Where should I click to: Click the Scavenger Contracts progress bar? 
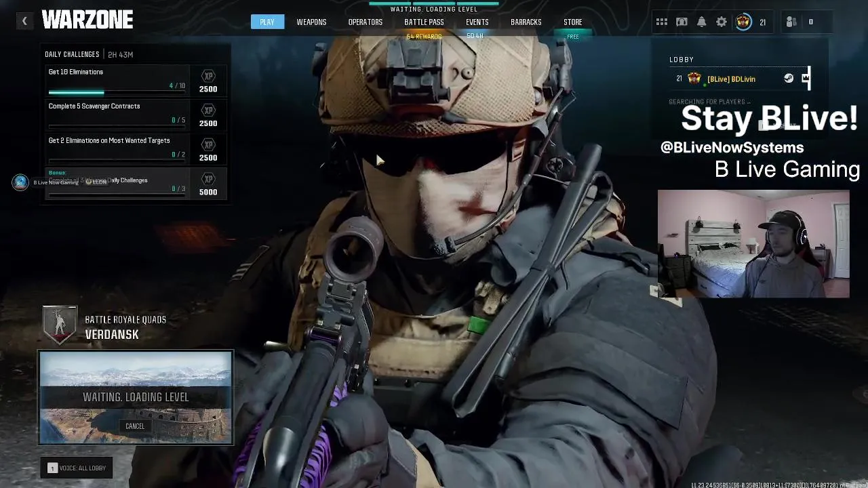click(117, 127)
